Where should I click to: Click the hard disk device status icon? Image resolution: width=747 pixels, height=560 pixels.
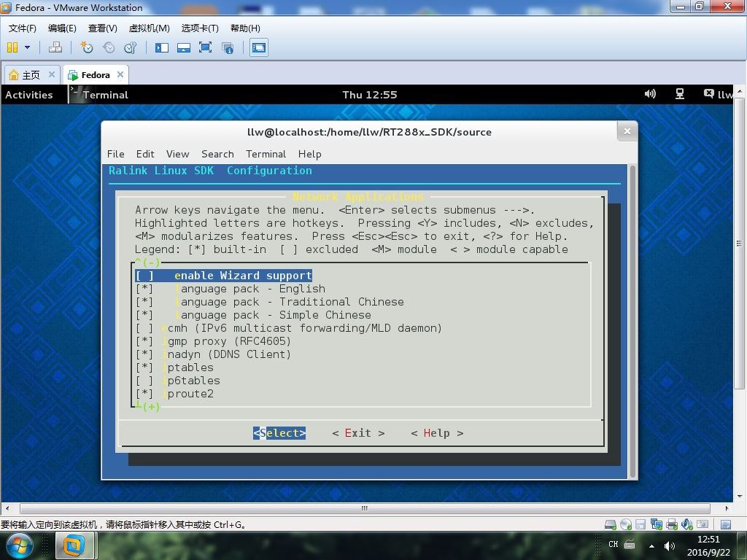click(x=611, y=525)
